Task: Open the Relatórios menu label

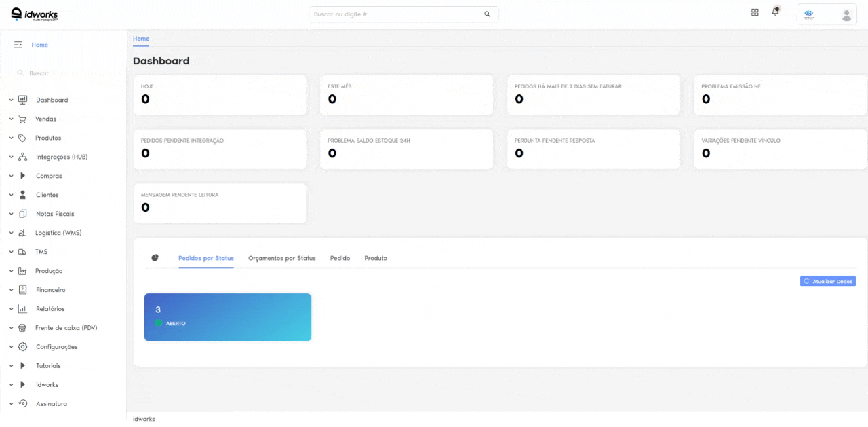Action: (x=50, y=309)
